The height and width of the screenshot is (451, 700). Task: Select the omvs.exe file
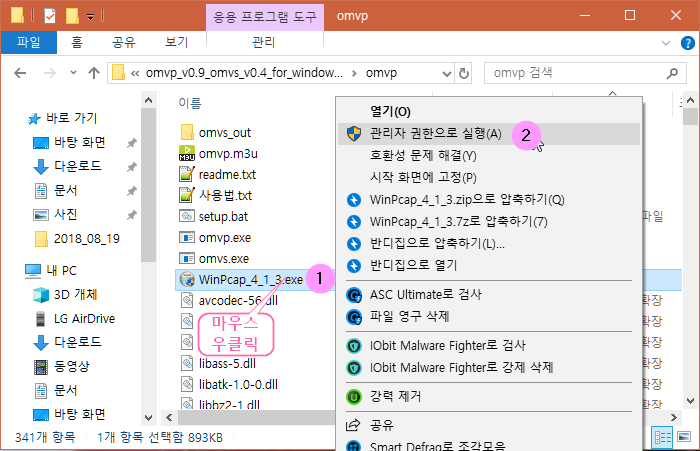tap(224, 259)
